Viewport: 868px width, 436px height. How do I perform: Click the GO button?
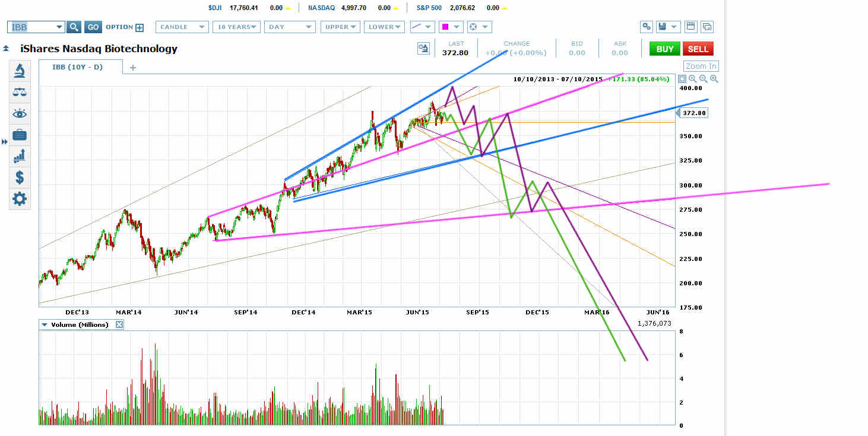click(93, 27)
